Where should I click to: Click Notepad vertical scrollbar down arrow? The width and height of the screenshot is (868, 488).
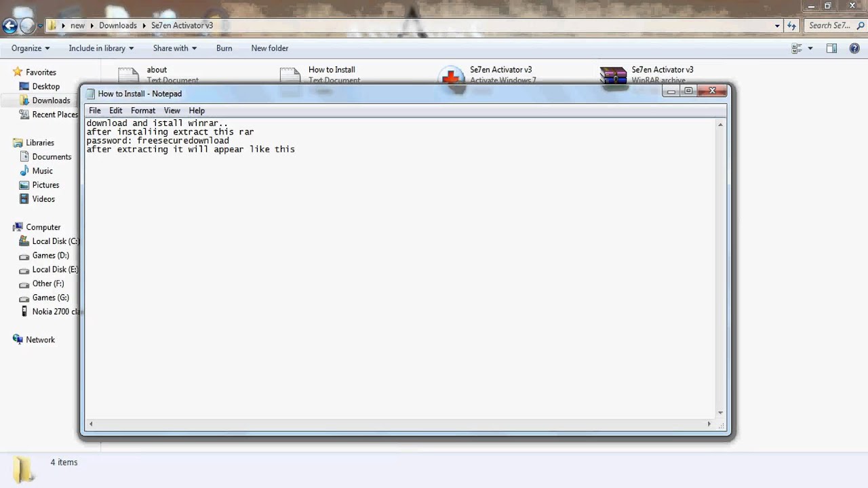[x=720, y=413]
